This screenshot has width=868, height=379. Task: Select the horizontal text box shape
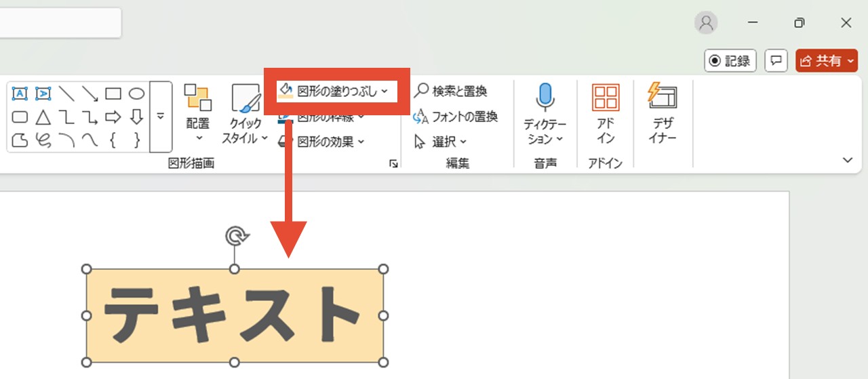coord(20,94)
